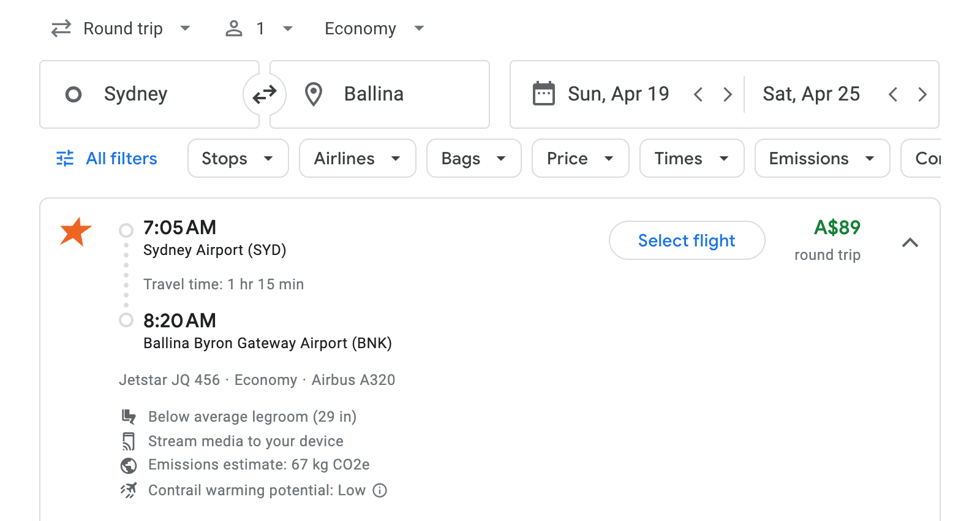The width and height of the screenshot is (980, 521).
Task: Open the Economy cabin class selector
Action: 373,28
